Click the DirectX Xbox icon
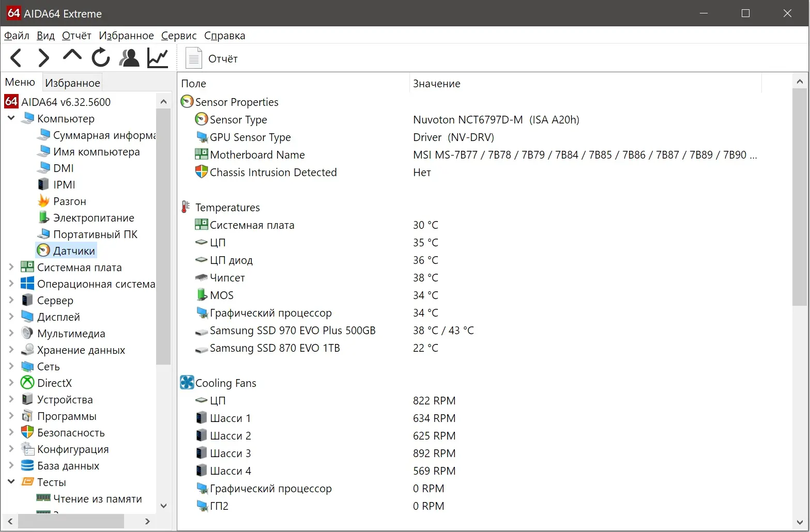 27,383
